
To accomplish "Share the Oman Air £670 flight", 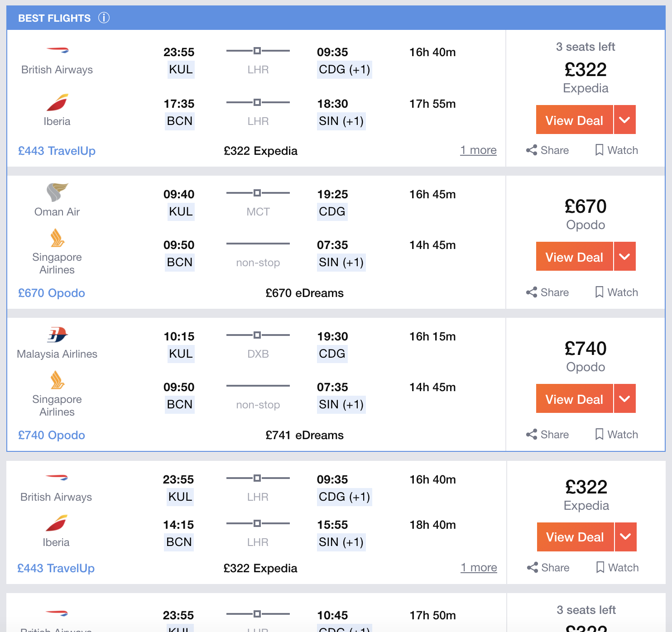I will (x=547, y=292).
